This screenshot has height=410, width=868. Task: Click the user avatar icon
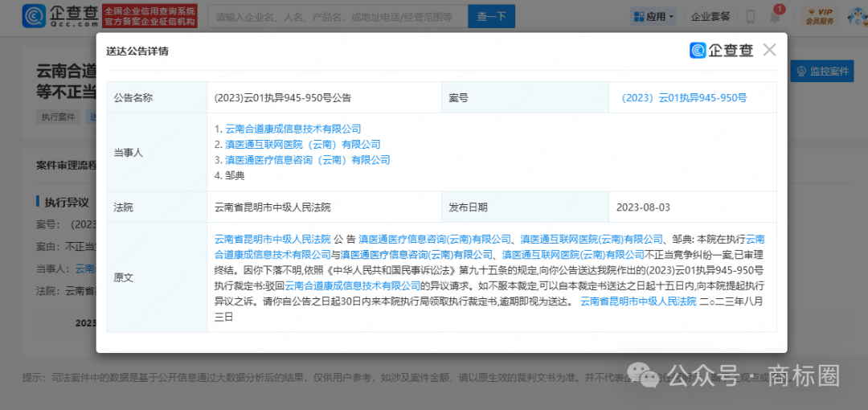point(856,17)
